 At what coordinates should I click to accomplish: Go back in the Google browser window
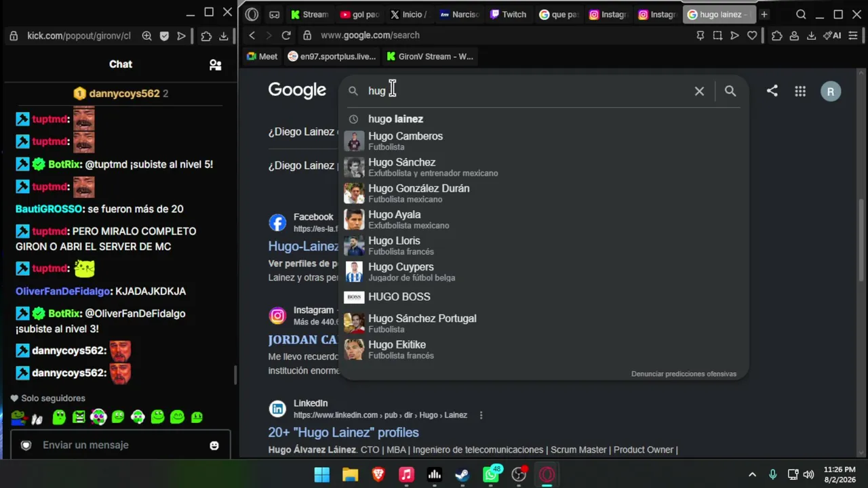[x=252, y=35]
